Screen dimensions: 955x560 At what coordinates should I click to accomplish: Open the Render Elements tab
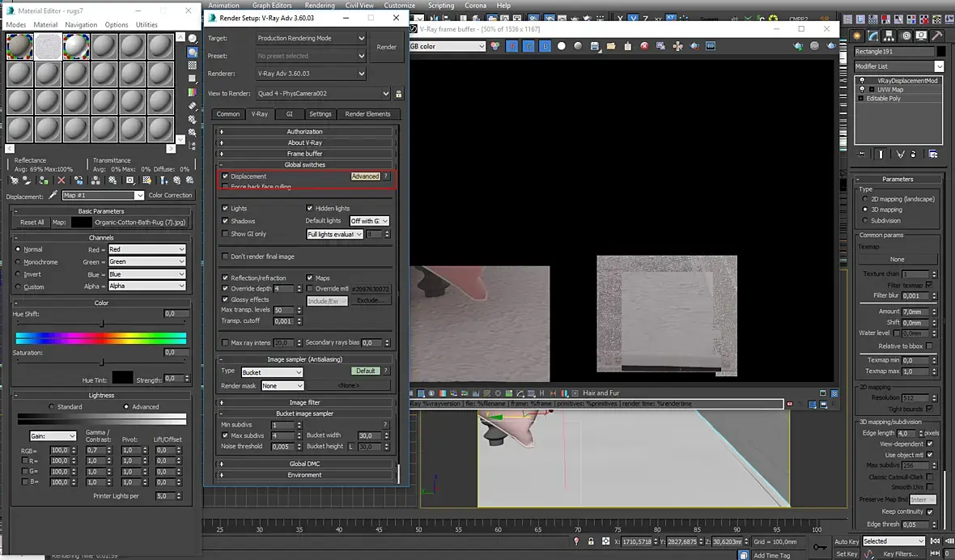click(367, 114)
